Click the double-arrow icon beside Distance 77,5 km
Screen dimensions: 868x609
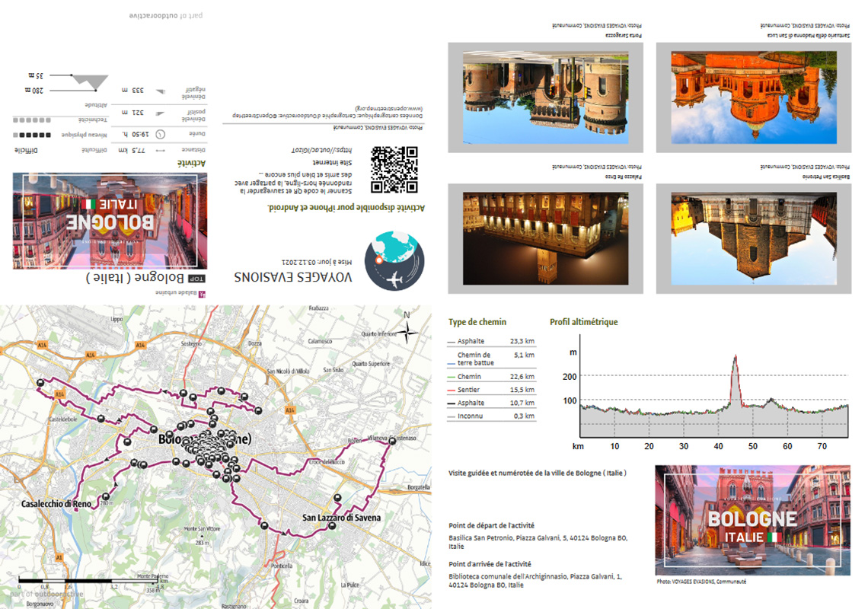pos(161,150)
